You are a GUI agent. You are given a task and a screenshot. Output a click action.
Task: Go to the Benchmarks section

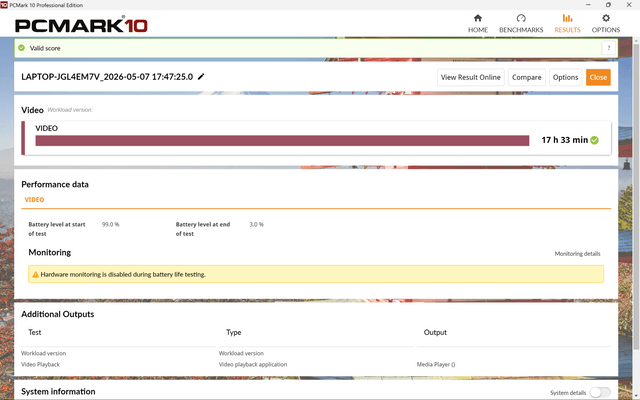pyautogui.click(x=521, y=24)
